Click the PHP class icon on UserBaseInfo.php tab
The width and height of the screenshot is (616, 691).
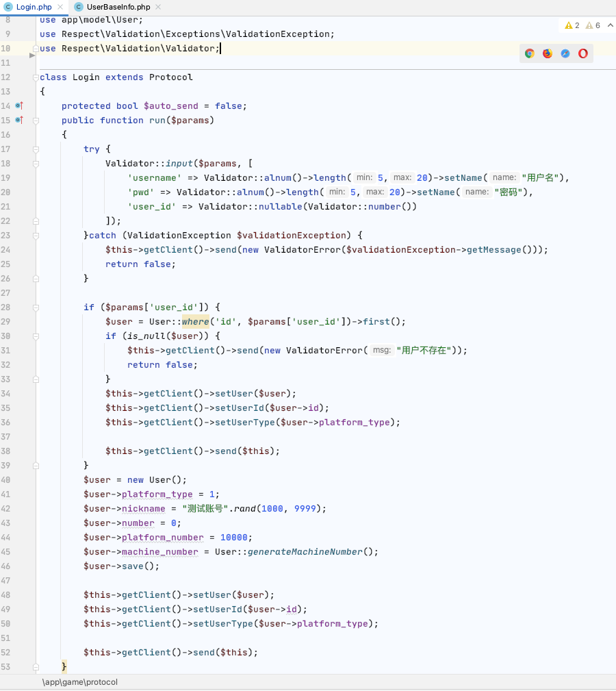click(79, 7)
